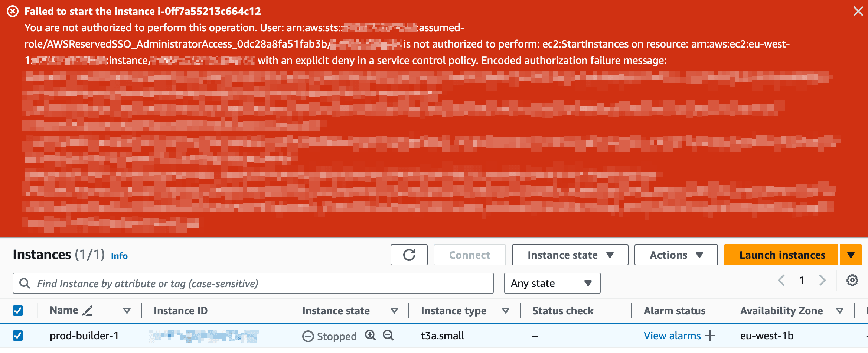This screenshot has height=353, width=868.
Task: Open the Instances Info link
Action: [x=119, y=256]
